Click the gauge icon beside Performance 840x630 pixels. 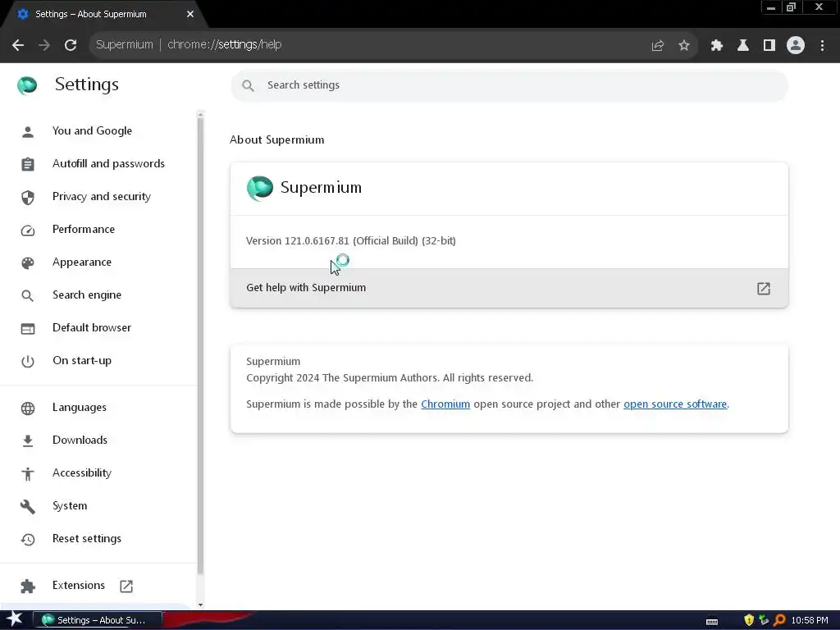point(28,231)
